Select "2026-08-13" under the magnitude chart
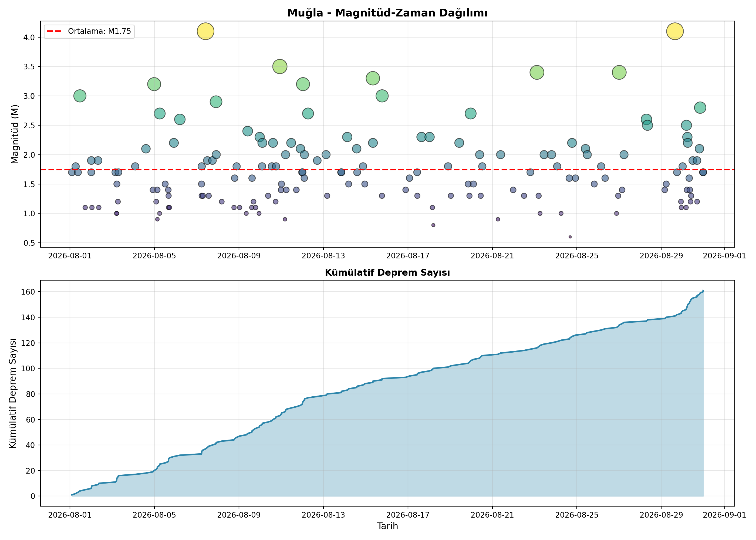This screenshot has width=756, height=540. pos(323,256)
